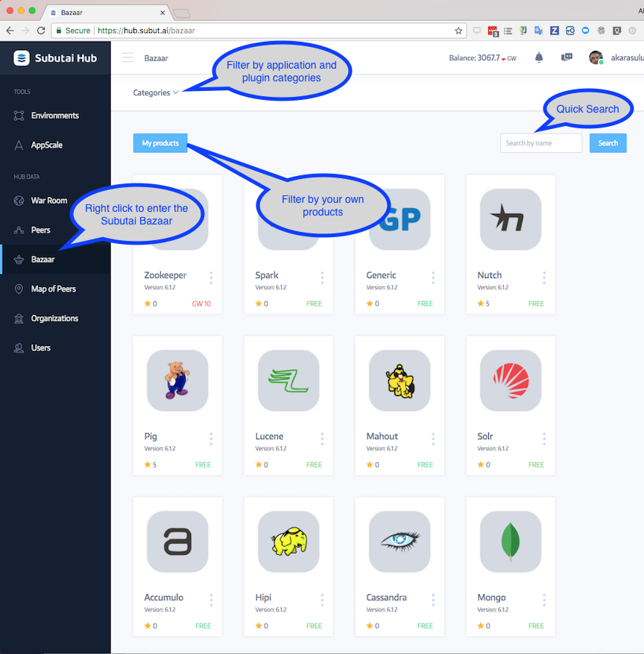
Task: Click the Zookeeper product name
Action: point(165,275)
